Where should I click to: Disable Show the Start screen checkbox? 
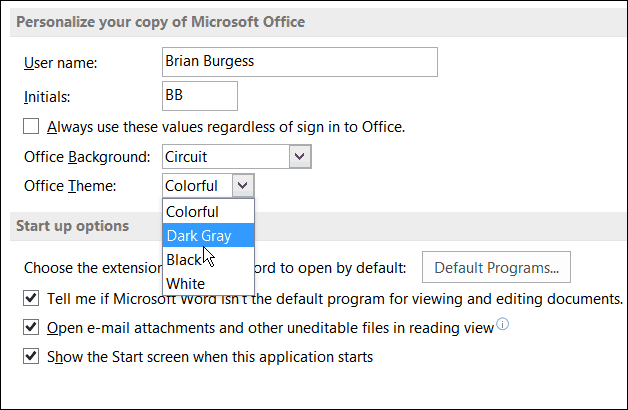pyautogui.click(x=31, y=356)
